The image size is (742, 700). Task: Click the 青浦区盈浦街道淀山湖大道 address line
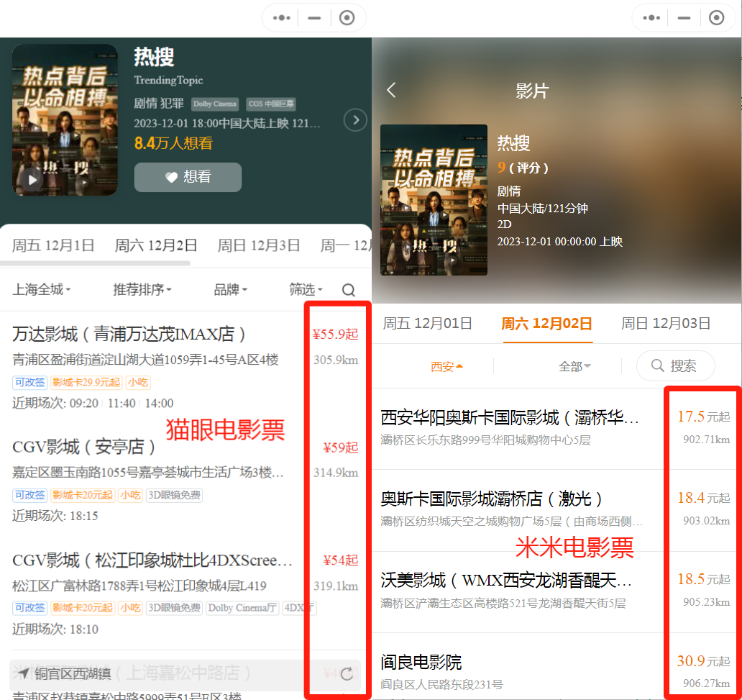[145, 360]
